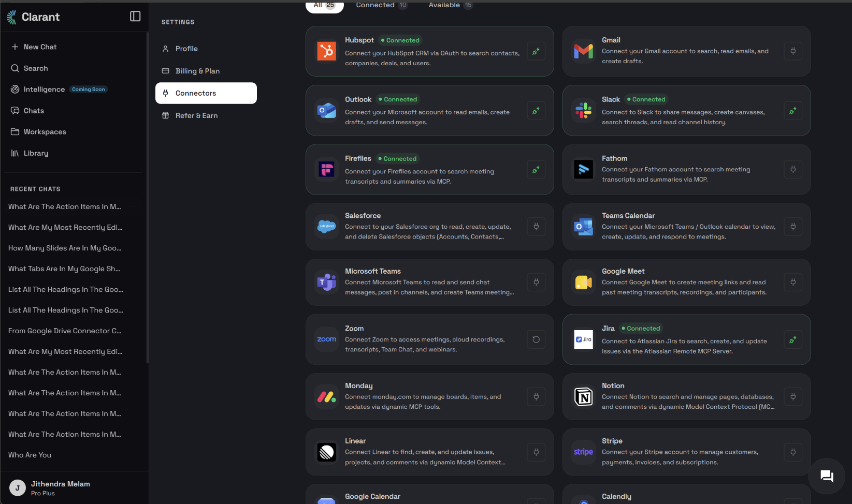The height and width of the screenshot is (504, 852).
Task: Click the HubSpot connector logo
Action: 327,51
